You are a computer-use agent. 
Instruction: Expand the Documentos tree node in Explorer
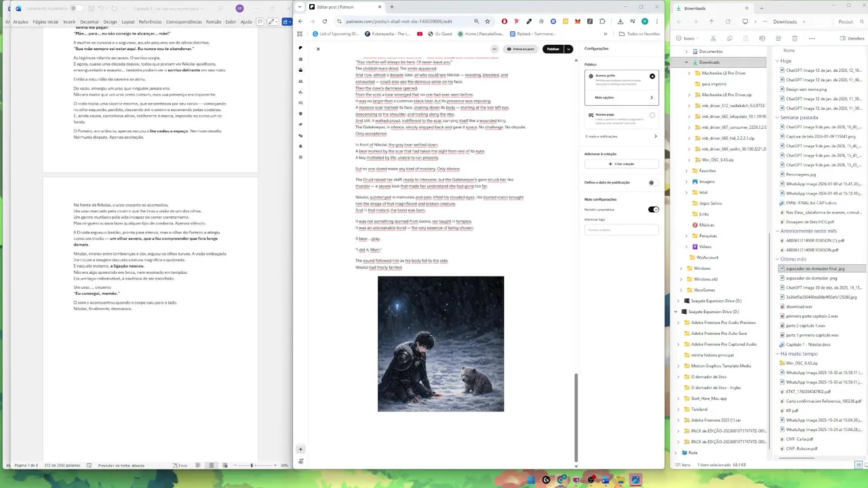(687, 52)
